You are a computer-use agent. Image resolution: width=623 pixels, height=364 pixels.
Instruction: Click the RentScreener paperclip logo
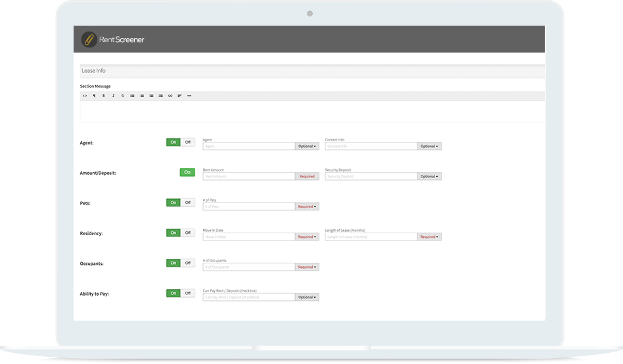click(89, 39)
